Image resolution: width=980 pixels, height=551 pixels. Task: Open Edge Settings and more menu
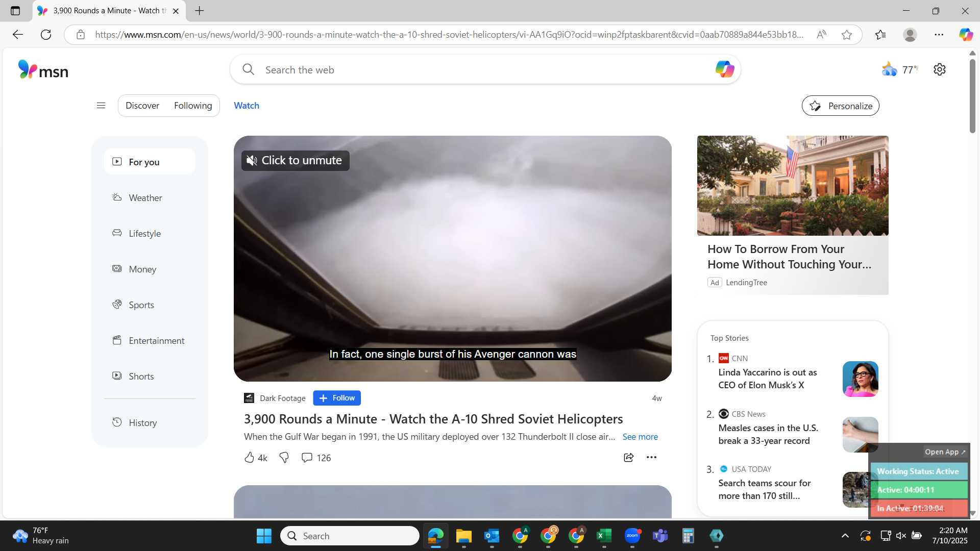coord(939,35)
